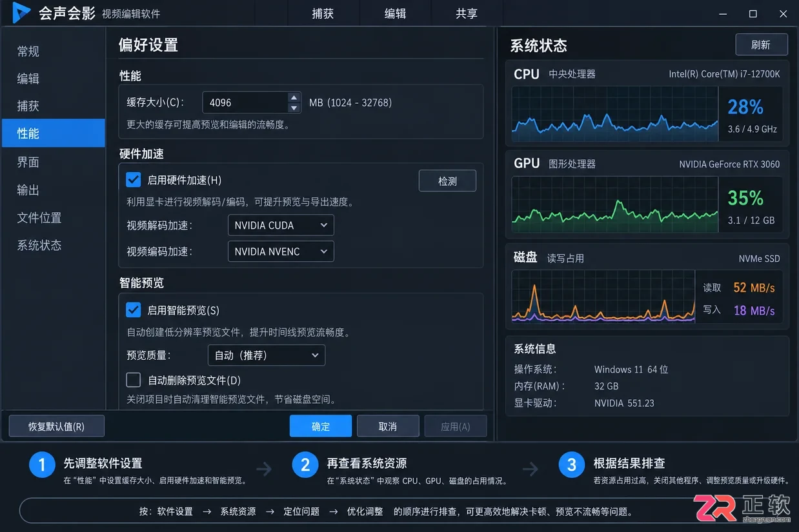This screenshot has width=799, height=532.
Task: Click the Intel(R) Core(TM) i7-12700K label
Action: click(x=724, y=74)
